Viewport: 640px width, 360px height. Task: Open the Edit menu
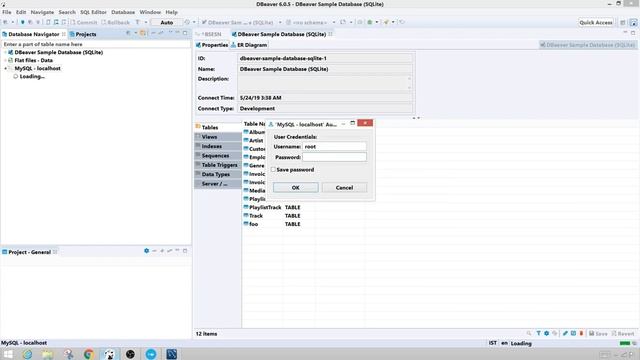21,12
